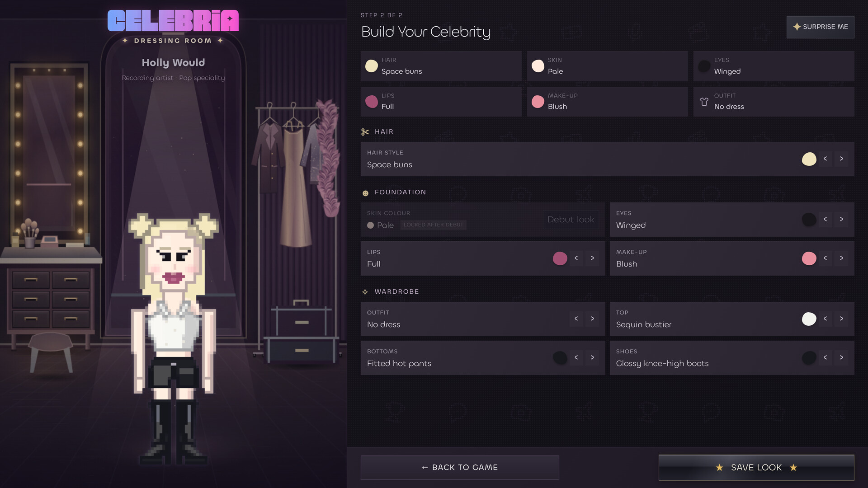This screenshot has width=868, height=488.
Task: Click the Holly Would pixel avatar
Action: pyautogui.click(x=173, y=339)
